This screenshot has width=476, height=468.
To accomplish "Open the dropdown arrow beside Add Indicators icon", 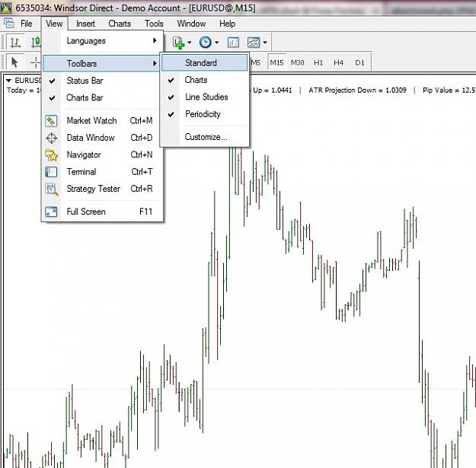I will click(190, 43).
